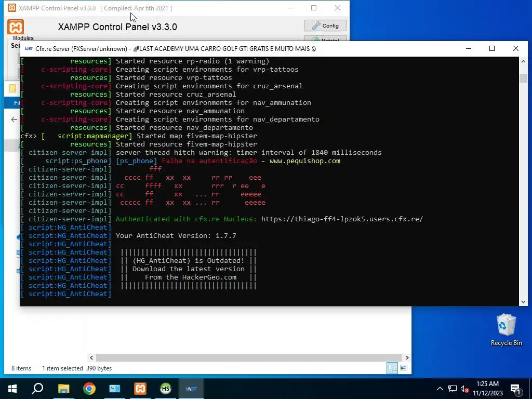
Task: Click '(HG_AntiCheat) is Outdated!' console text
Action: pos(188,261)
